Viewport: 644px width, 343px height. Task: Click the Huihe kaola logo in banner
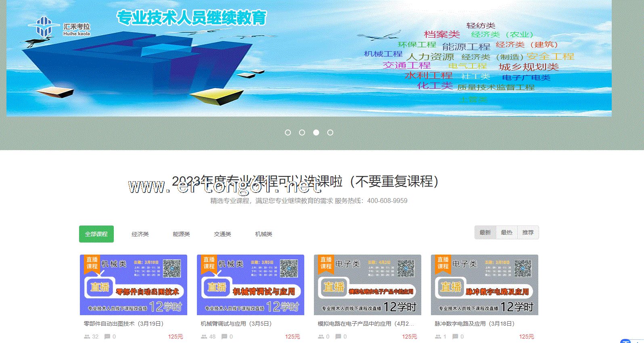59,27
